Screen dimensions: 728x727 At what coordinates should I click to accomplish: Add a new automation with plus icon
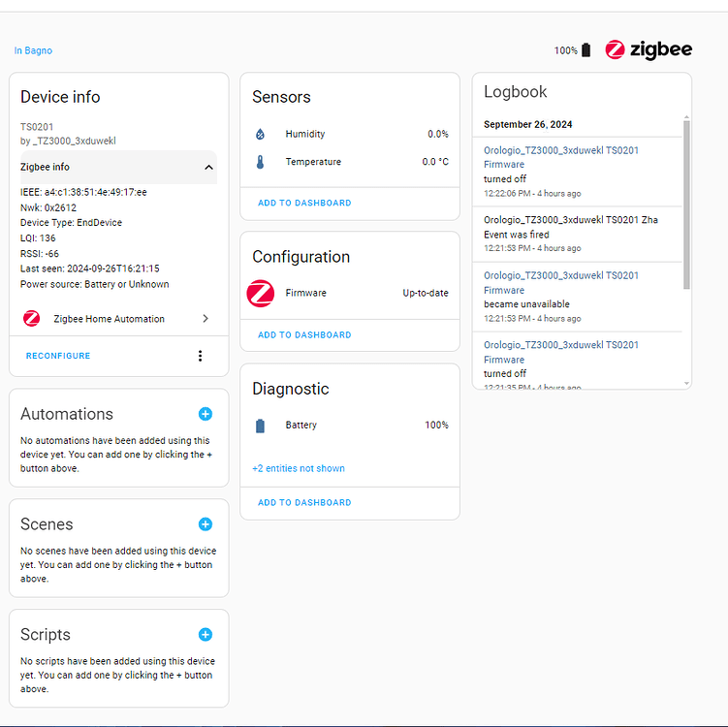[206, 414]
